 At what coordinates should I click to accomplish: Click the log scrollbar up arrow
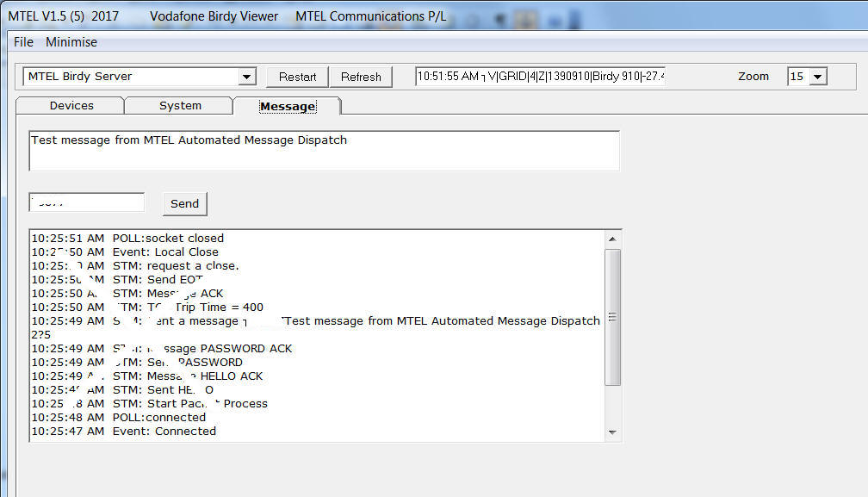pyautogui.click(x=612, y=239)
